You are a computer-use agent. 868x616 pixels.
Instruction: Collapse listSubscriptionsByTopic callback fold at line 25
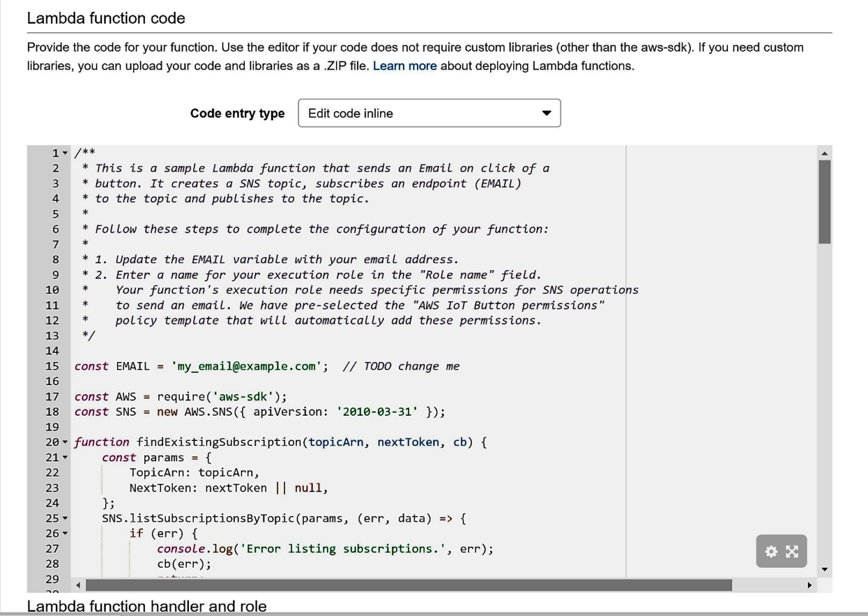pos(66,519)
